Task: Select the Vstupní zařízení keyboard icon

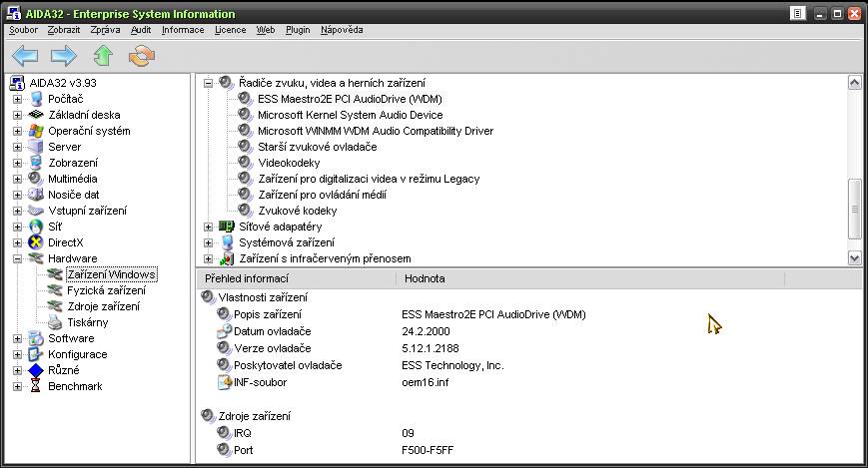Action: [x=35, y=211]
